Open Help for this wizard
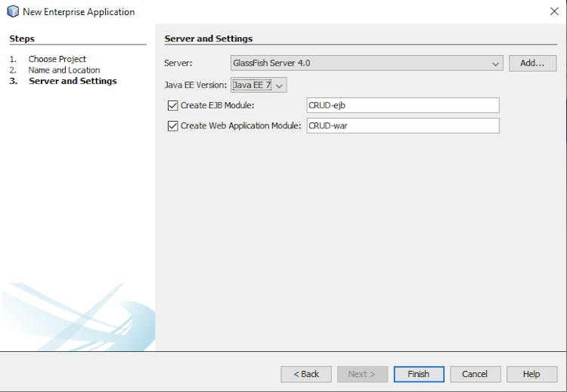The image size is (567, 392). [x=531, y=374]
